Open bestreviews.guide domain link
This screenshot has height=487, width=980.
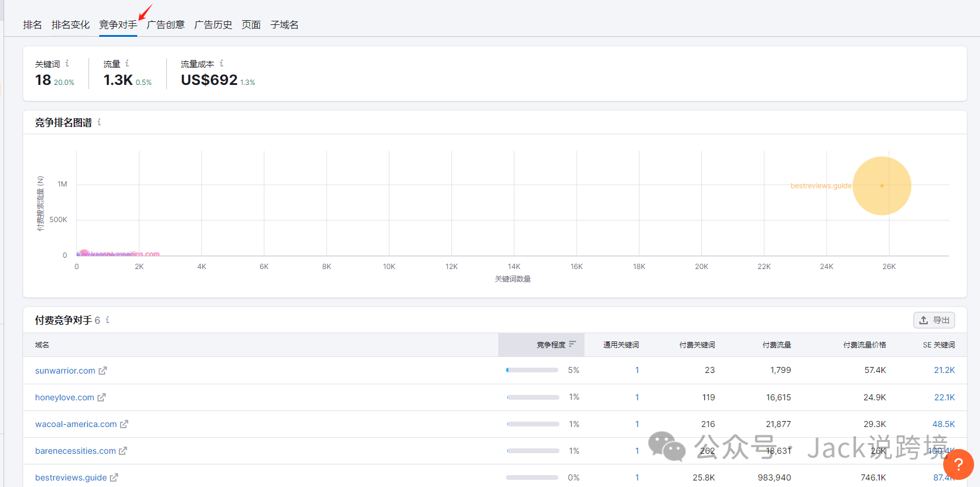point(71,477)
